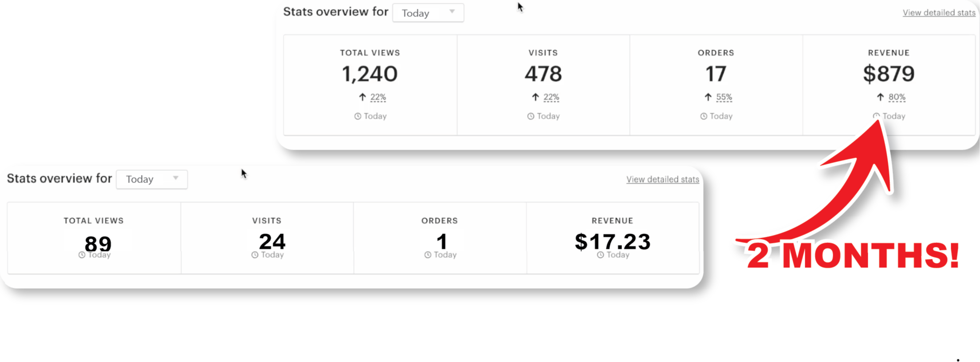
Task: Click clock icon under 89 Total Views
Action: (x=82, y=255)
